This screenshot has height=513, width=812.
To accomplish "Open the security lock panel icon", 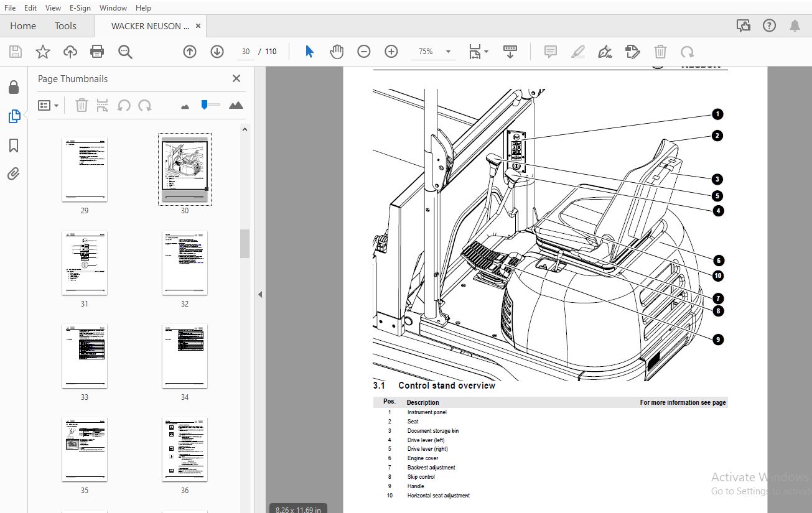I will click(14, 88).
